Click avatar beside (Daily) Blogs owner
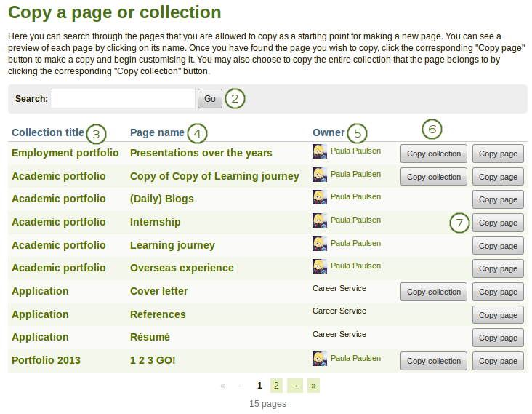Image resolution: width=532 pixels, height=414 pixels. pos(320,197)
